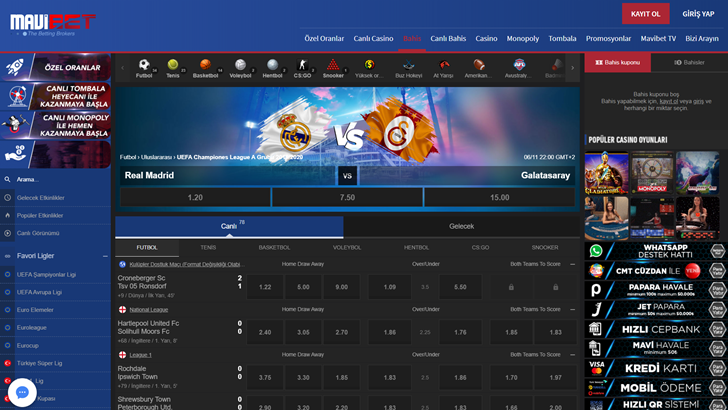The image size is (728, 410).
Task: Open the CMT Cüzdan payment banner
Action: point(656,271)
